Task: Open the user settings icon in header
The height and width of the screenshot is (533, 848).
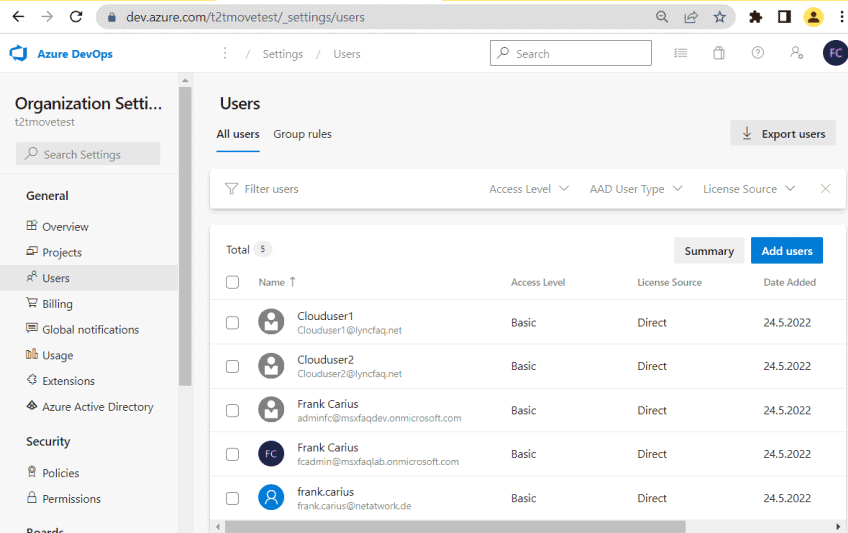Action: 796,53
